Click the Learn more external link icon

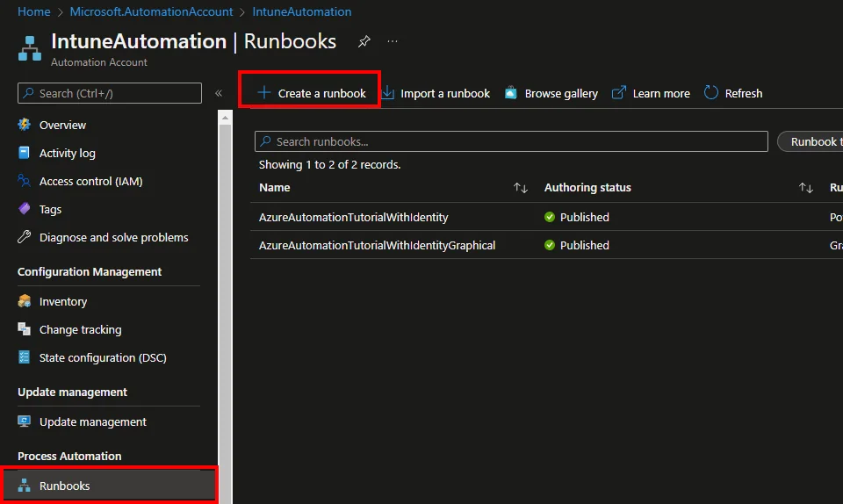pyautogui.click(x=619, y=93)
